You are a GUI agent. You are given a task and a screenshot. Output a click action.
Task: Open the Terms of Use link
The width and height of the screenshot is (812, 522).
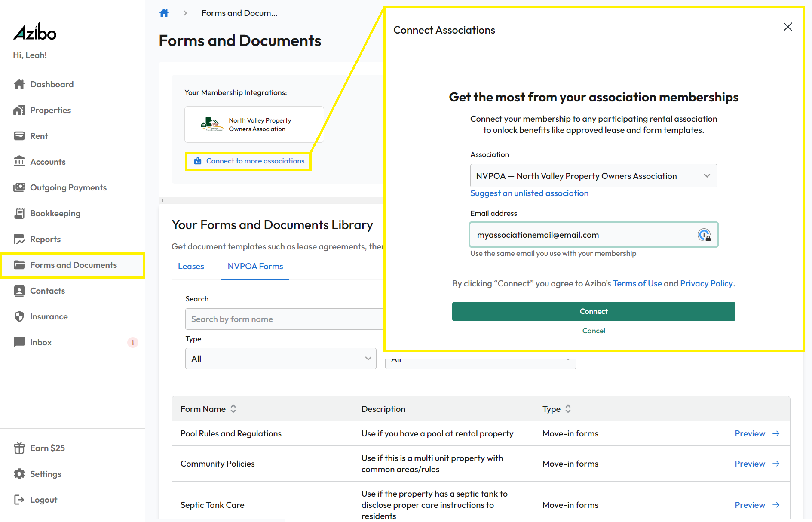point(637,283)
